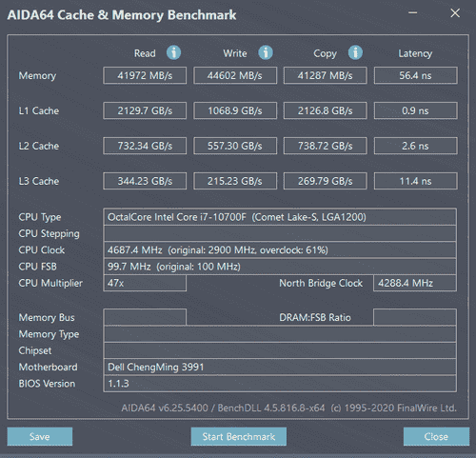Click the Memory Latency 56.4 ns box
This screenshot has height=458, width=476.
pos(416,75)
